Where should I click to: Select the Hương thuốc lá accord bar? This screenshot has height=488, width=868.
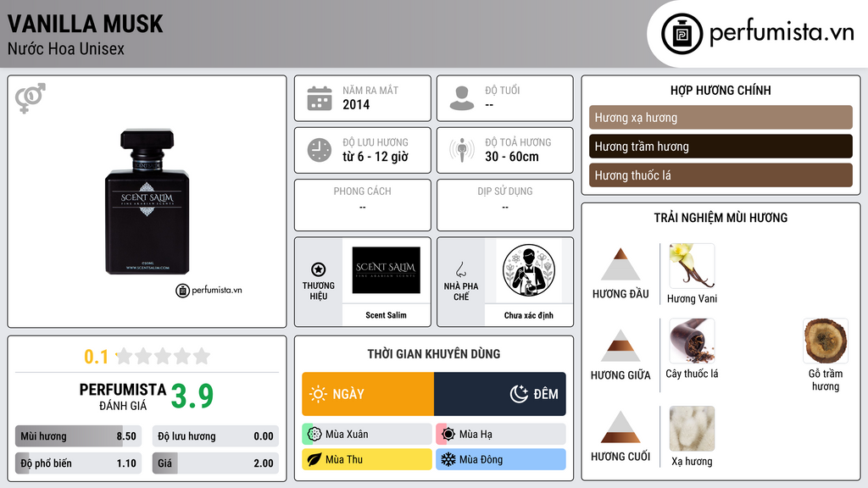[721, 175]
